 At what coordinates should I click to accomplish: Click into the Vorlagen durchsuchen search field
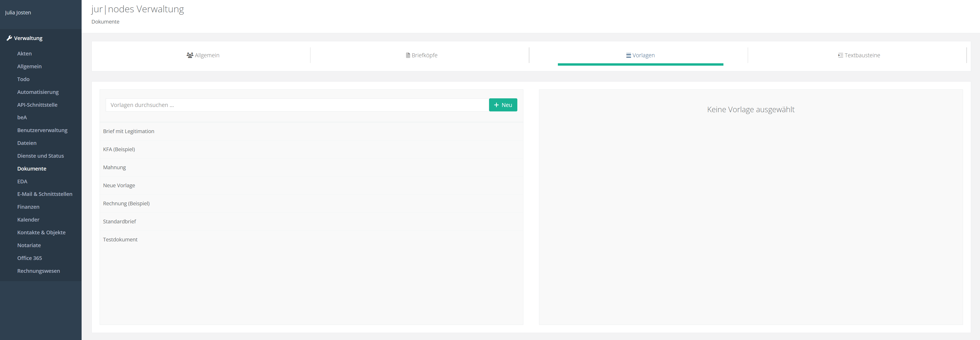point(297,105)
